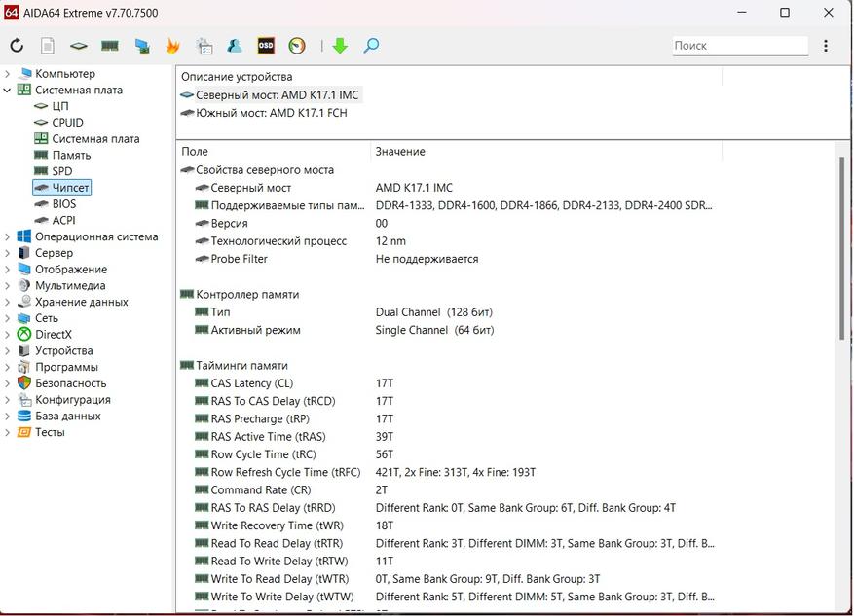
Task: Expand the Операционная система tree node
Action: click(x=8, y=236)
